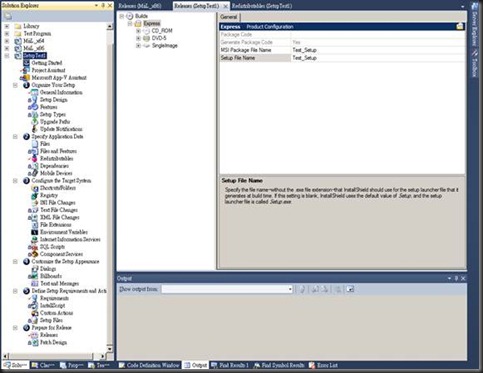Switch to the Redistributables (SetupTest1) tab
The width and height of the screenshot is (483, 373).
click(262, 6)
